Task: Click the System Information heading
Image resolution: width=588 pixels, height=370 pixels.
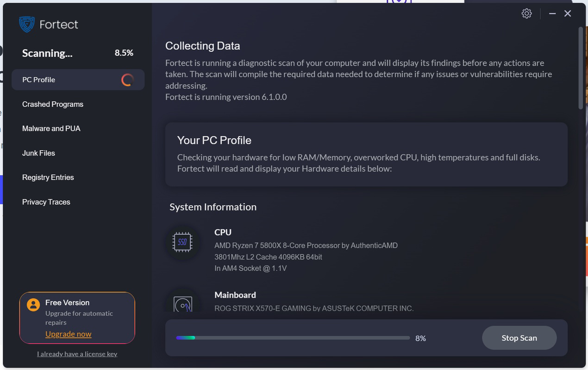Action: [x=213, y=207]
